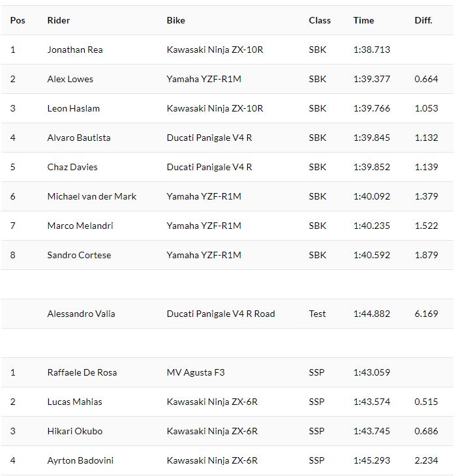The image size is (456, 476).
Task: Click Marco Melandri's bike Yamaha YZF-R1M
Action: point(204,226)
